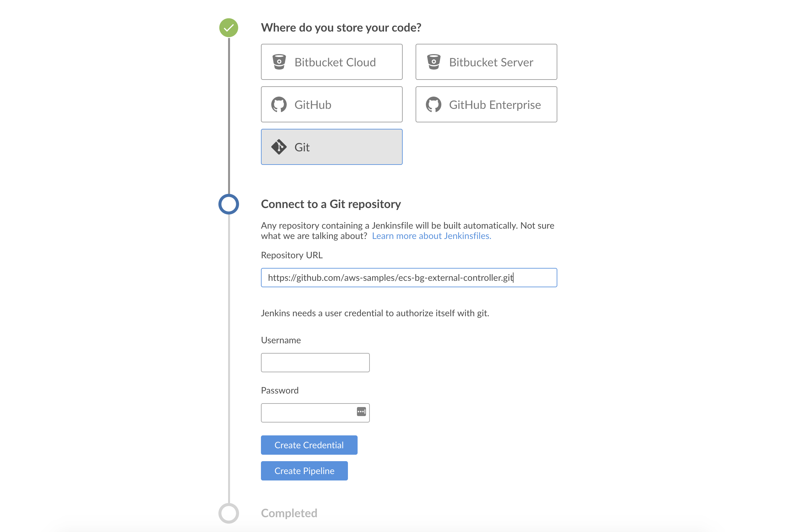
Task: Click into the Password field
Action: (x=315, y=413)
